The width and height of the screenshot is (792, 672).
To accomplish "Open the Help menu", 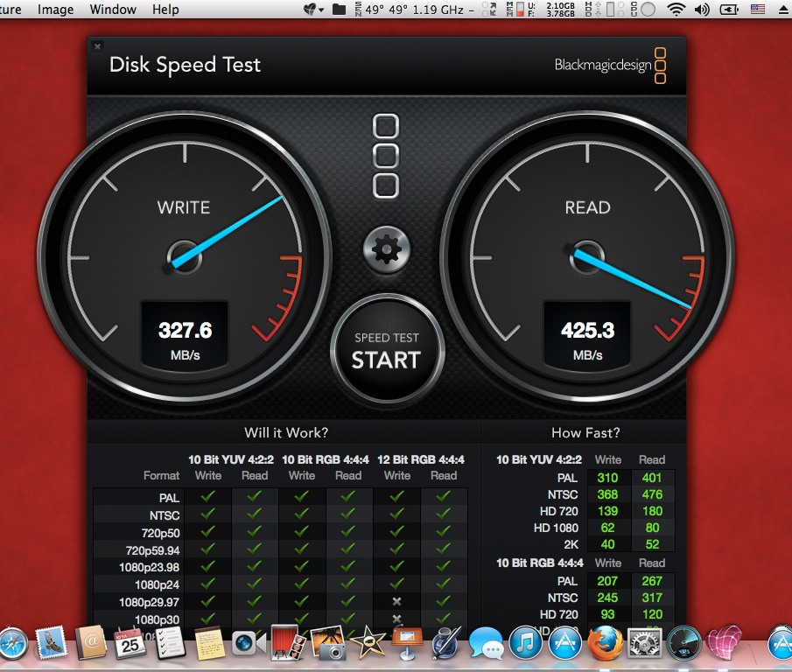I will [x=165, y=9].
